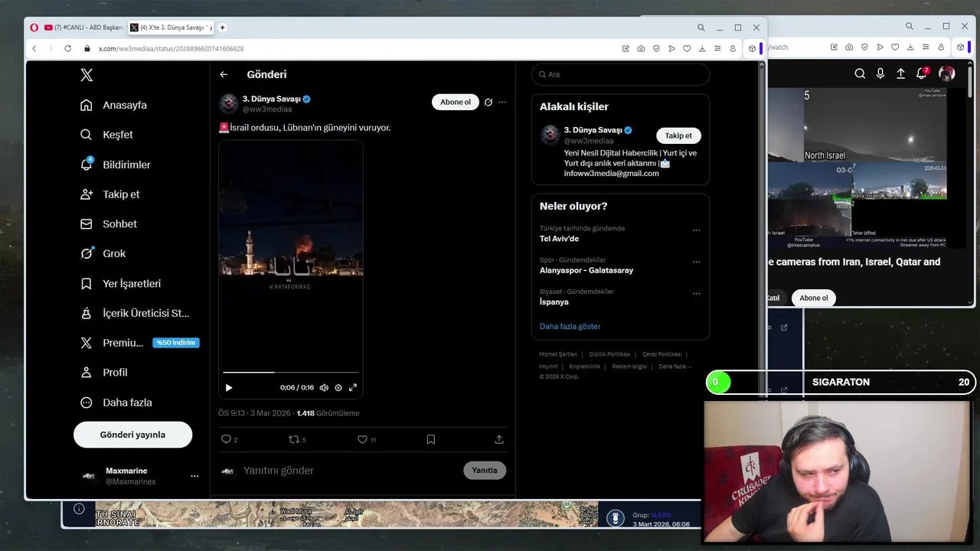Click Abone ol on the post
This screenshot has height=551, width=980.
click(456, 102)
